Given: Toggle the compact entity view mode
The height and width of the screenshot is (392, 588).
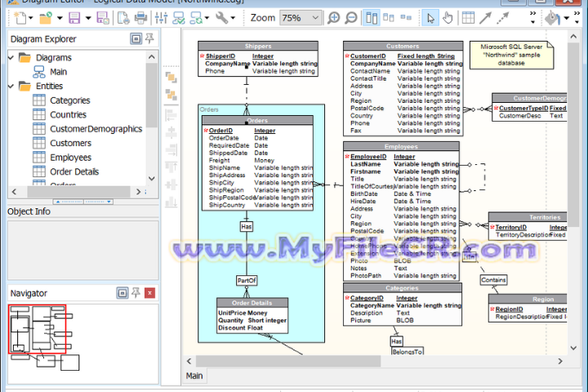Looking at the screenshot, I should click(x=389, y=18).
